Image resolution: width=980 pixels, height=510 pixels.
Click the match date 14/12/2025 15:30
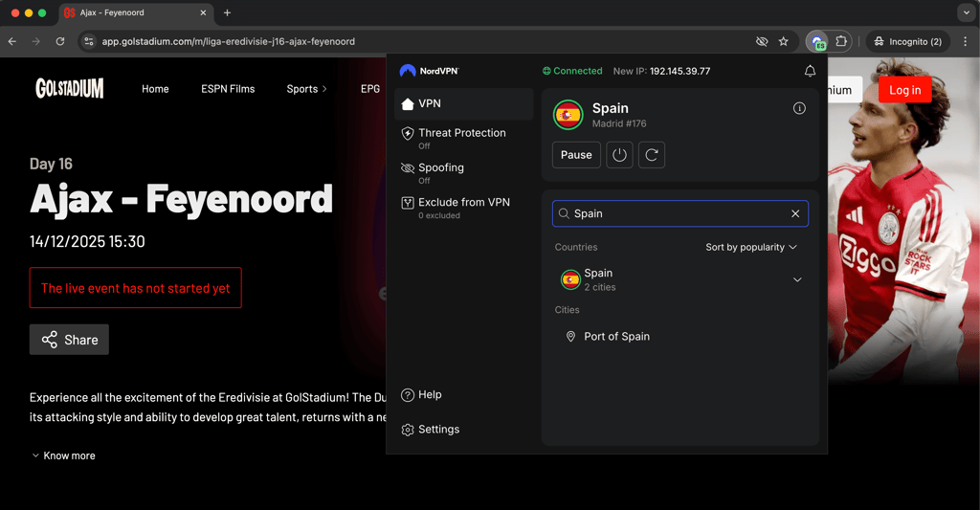pyautogui.click(x=87, y=241)
